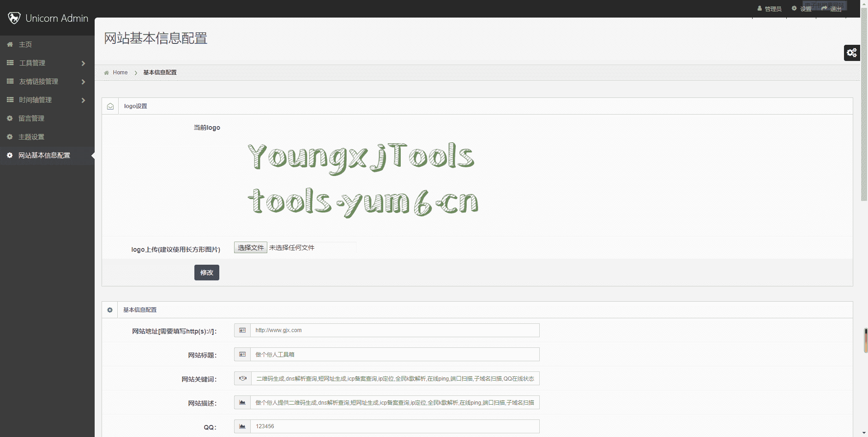Click the QQ field label
The height and width of the screenshot is (437, 868).
click(x=210, y=427)
